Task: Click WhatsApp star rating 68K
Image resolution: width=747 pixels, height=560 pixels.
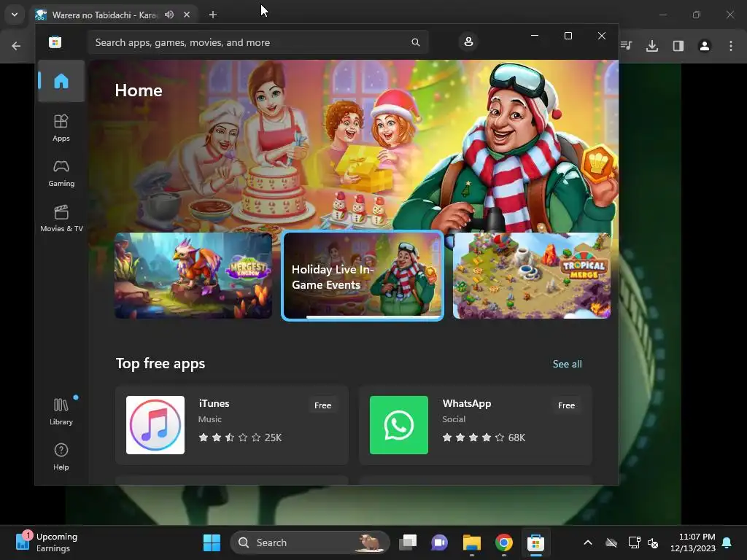Action: pos(484,437)
